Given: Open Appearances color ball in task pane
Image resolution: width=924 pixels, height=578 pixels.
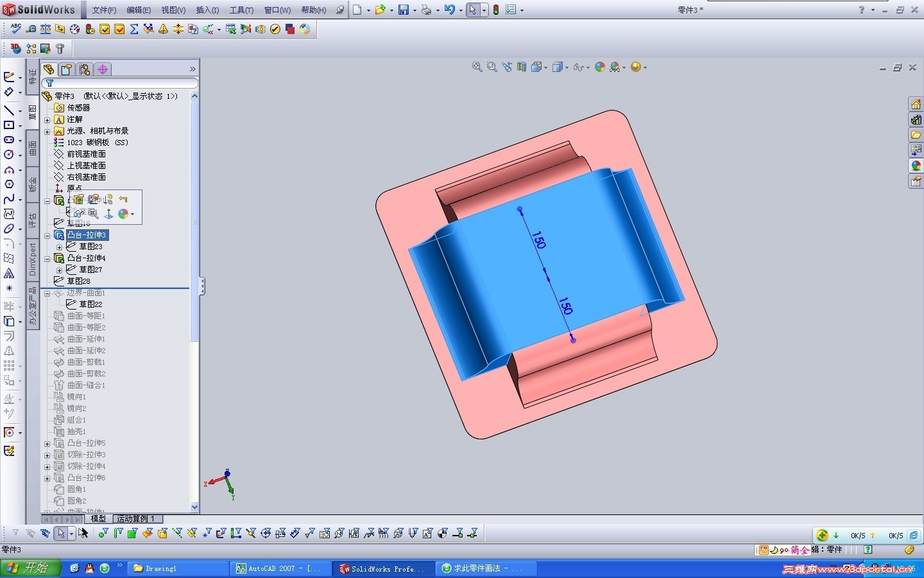Looking at the screenshot, I should click(916, 166).
